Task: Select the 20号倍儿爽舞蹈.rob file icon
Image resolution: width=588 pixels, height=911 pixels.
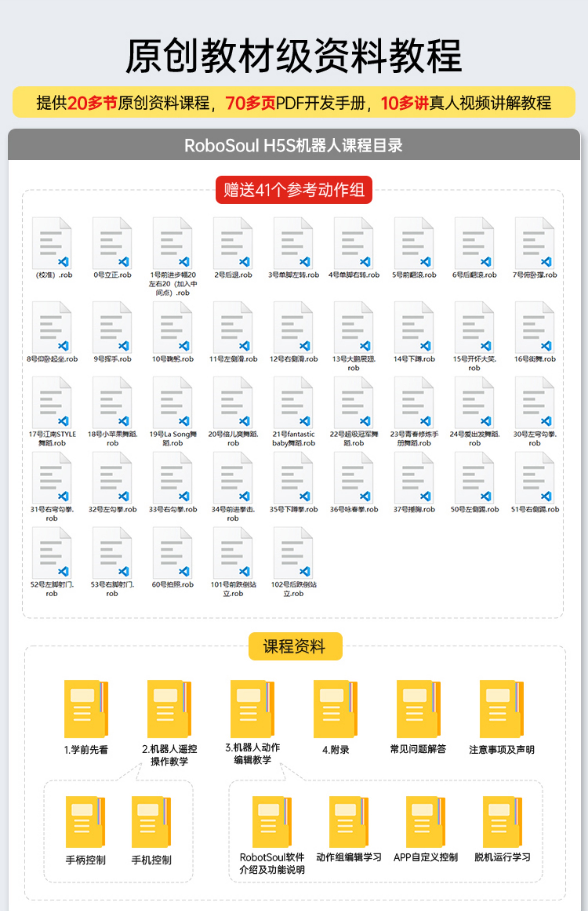Action: tap(233, 403)
